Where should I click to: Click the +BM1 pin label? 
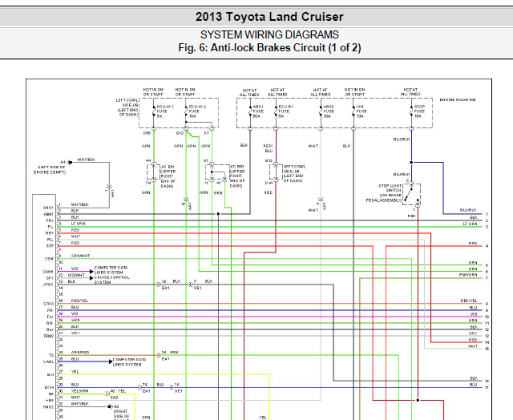[48, 214]
